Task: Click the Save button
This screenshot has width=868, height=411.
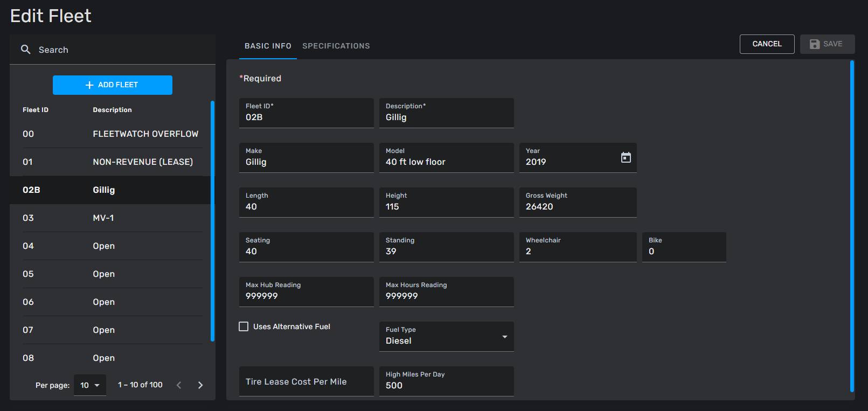Action: pos(827,44)
